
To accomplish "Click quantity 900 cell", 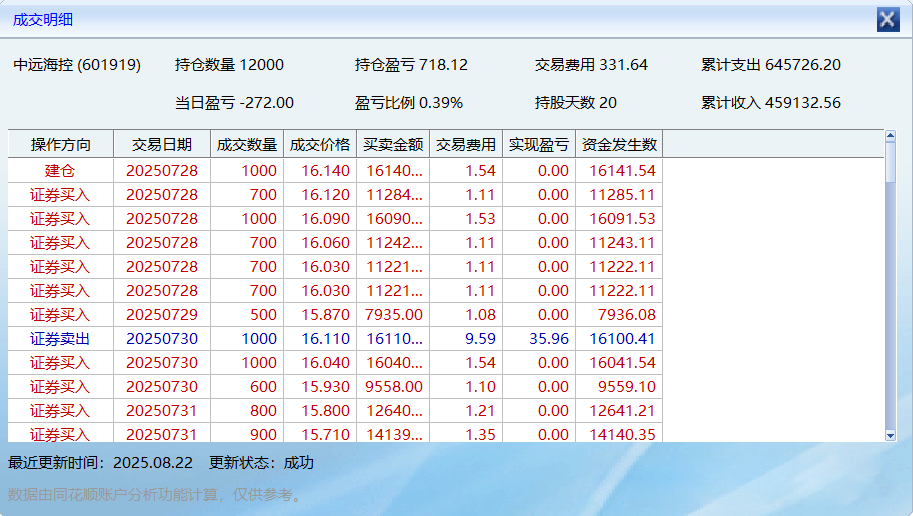I will [247, 434].
